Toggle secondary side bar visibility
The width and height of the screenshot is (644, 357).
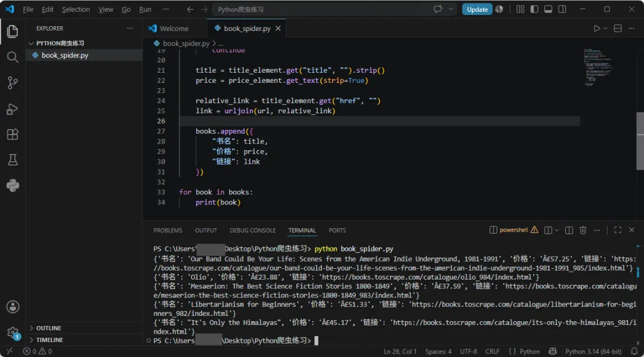562,9
